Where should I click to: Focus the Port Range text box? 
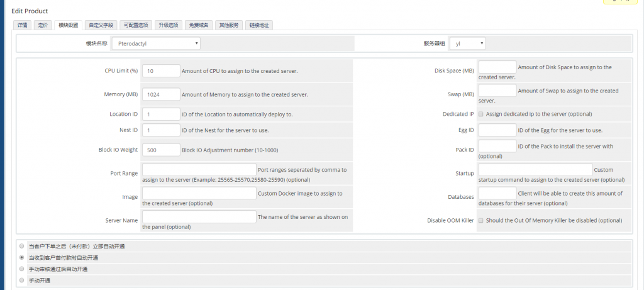(x=199, y=169)
